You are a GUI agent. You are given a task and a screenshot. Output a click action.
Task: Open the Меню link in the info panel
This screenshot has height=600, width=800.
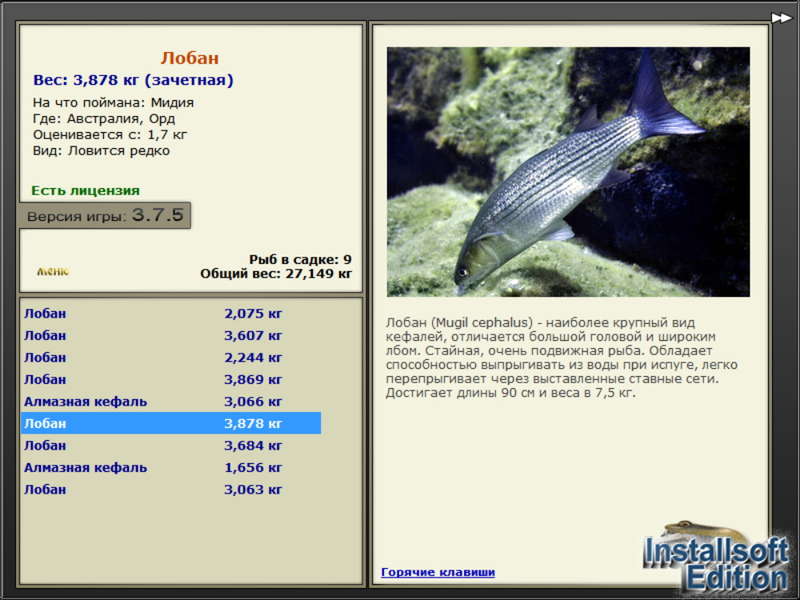coord(53,271)
